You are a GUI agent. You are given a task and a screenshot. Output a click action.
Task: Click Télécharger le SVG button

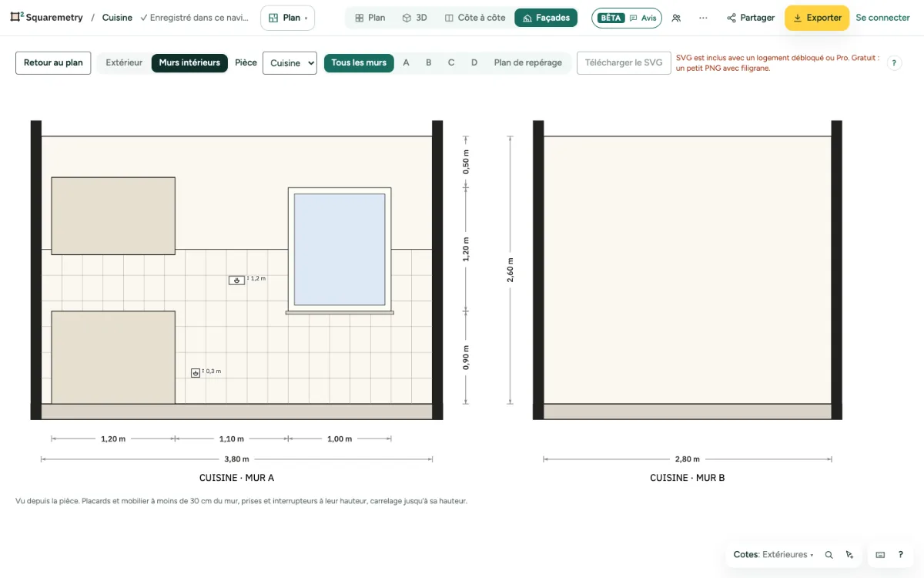(x=624, y=63)
